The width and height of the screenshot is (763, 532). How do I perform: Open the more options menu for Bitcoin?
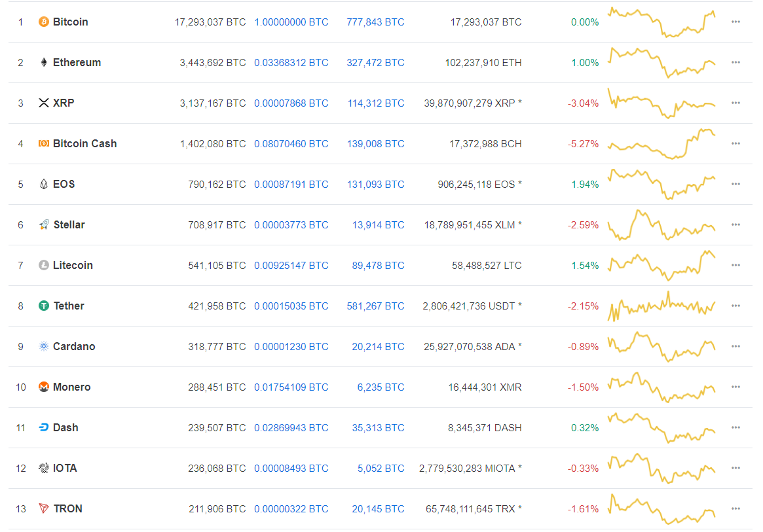pyautogui.click(x=735, y=22)
